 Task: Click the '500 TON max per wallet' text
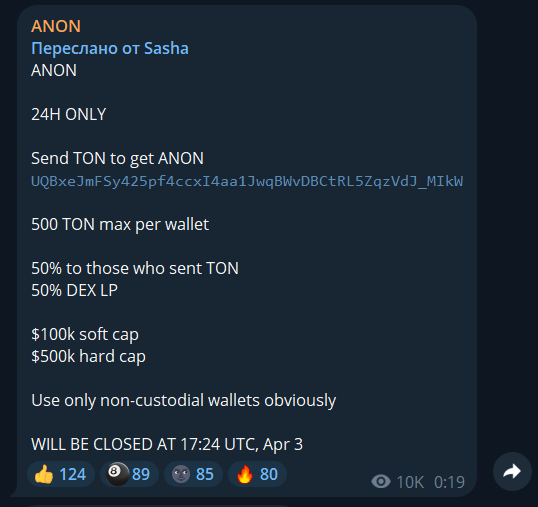coord(120,225)
